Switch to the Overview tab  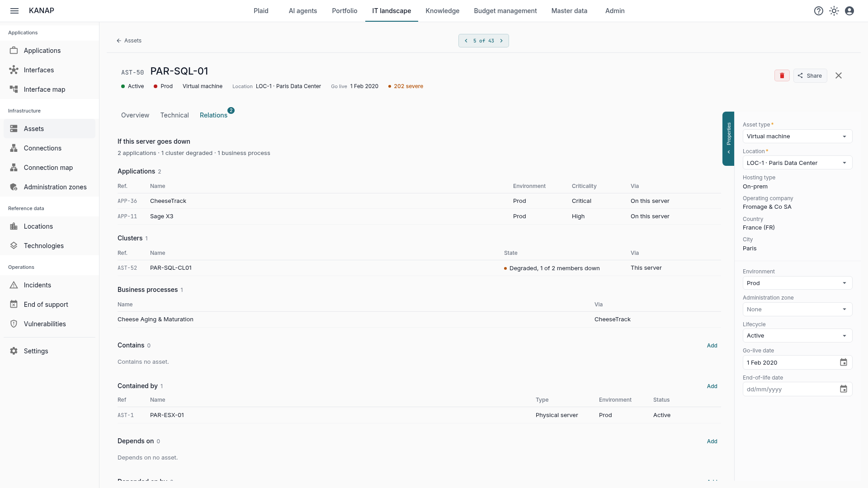135,115
